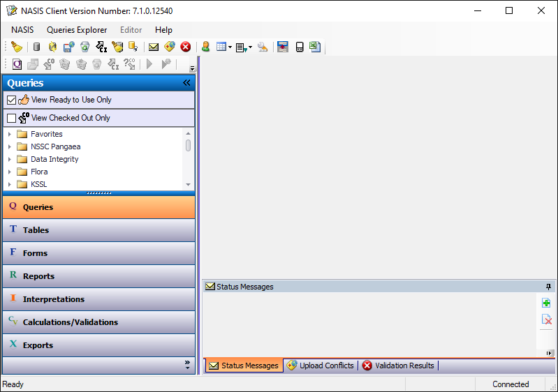The image size is (558, 392).
Task: Click the refresh local database icon
Action: point(52,47)
